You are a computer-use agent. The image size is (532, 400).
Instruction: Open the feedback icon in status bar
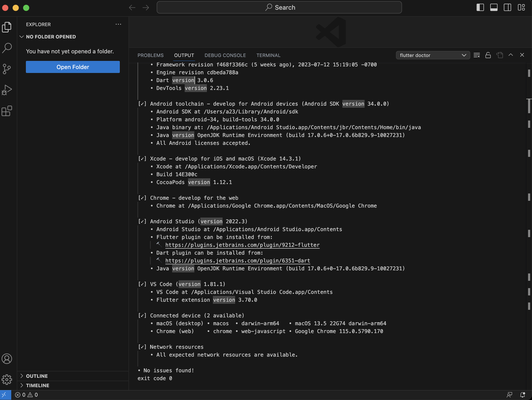tap(509, 395)
